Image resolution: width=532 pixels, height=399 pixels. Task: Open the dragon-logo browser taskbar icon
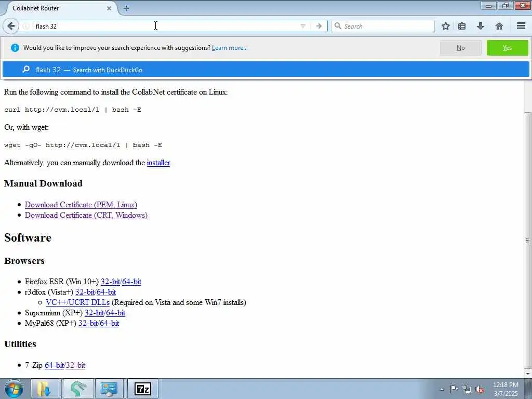click(78, 389)
